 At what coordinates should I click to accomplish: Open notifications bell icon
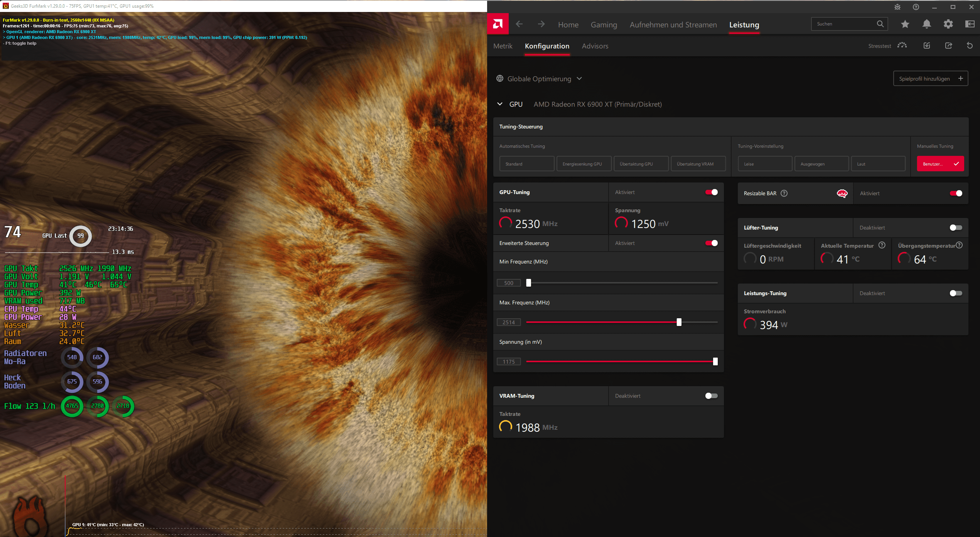927,24
